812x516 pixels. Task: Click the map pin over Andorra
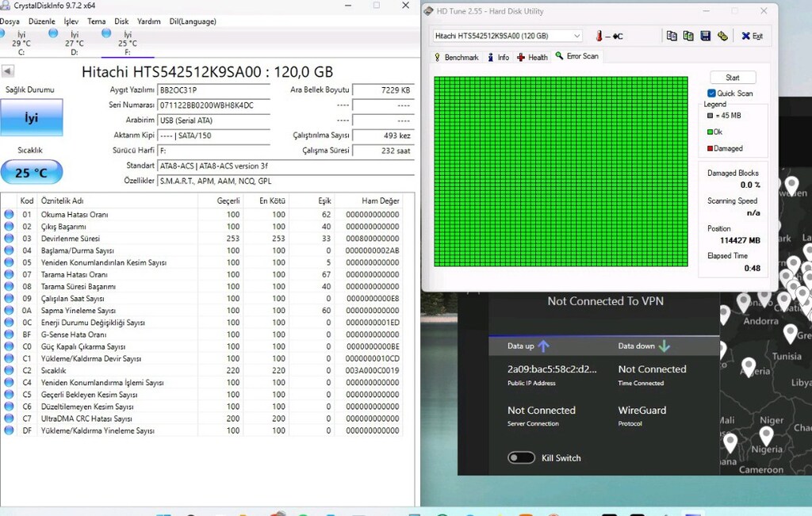[x=743, y=302]
